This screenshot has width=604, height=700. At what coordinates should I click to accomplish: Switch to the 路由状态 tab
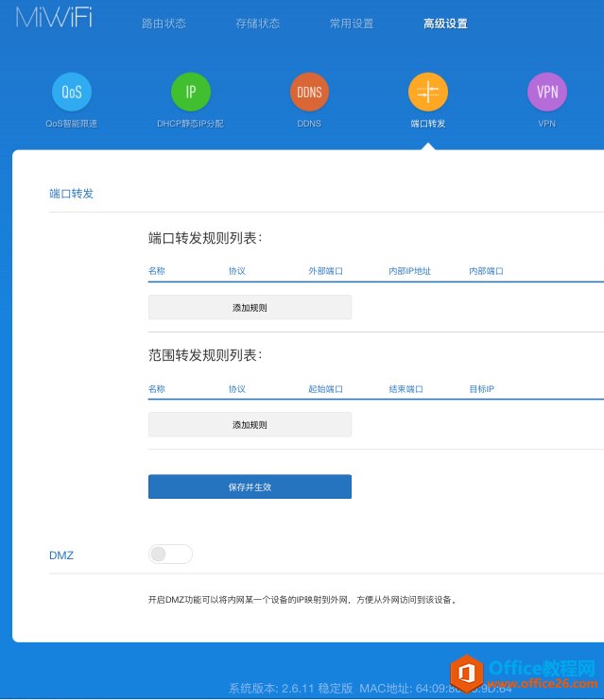click(164, 24)
